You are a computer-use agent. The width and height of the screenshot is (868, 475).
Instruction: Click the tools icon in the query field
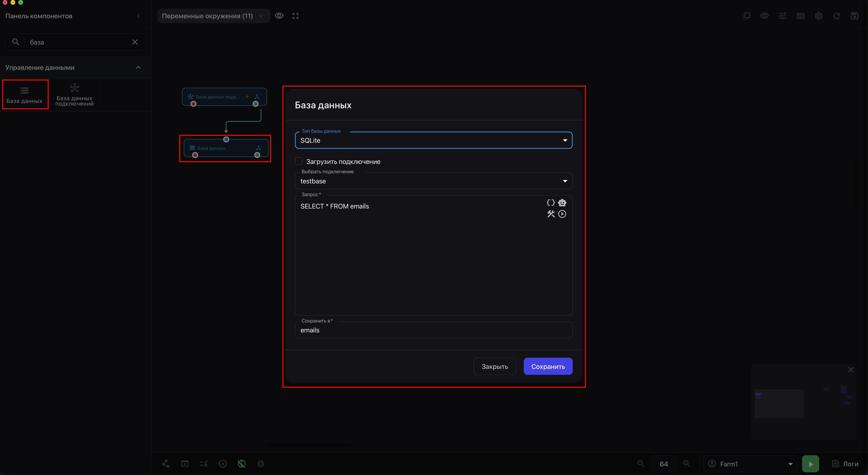tap(551, 214)
